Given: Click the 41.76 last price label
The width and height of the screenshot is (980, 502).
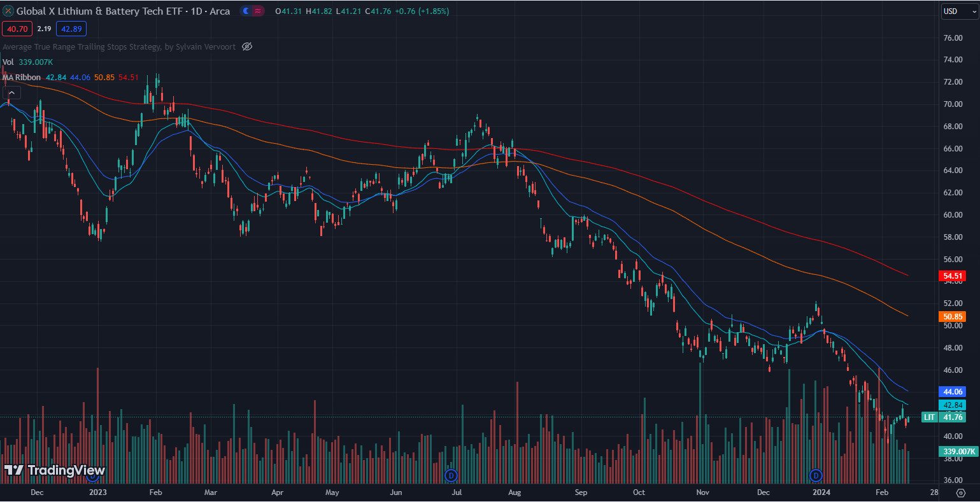Looking at the screenshot, I should [x=953, y=417].
